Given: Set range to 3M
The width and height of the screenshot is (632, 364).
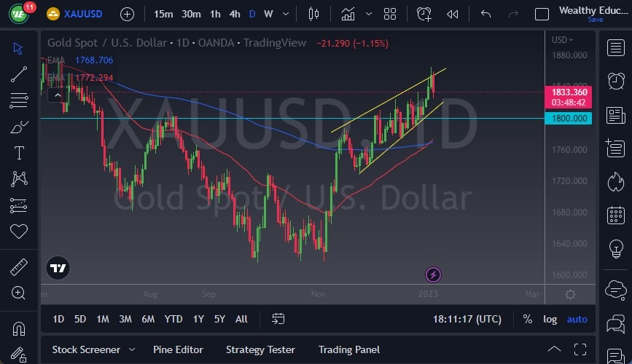Looking at the screenshot, I should (125, 319).
